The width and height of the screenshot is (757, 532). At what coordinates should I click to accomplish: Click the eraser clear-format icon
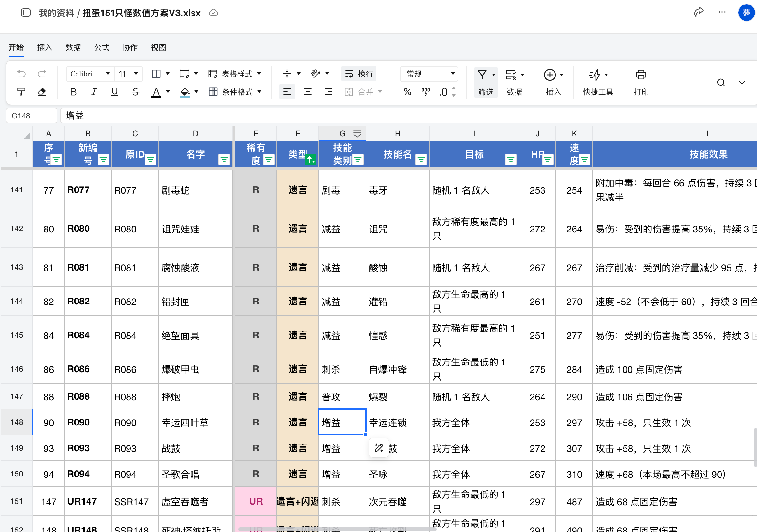pos(42,92)
